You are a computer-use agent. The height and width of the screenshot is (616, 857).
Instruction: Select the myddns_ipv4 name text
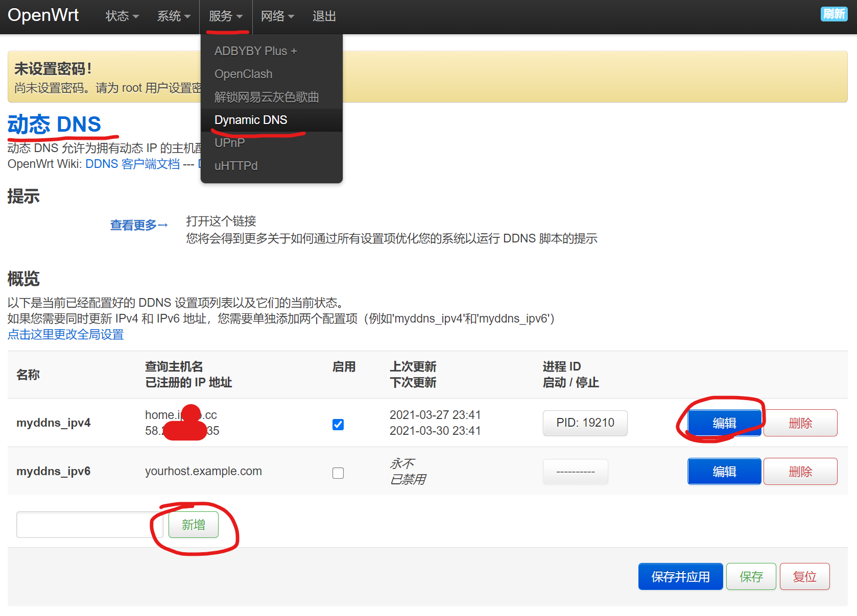(54, 423)
